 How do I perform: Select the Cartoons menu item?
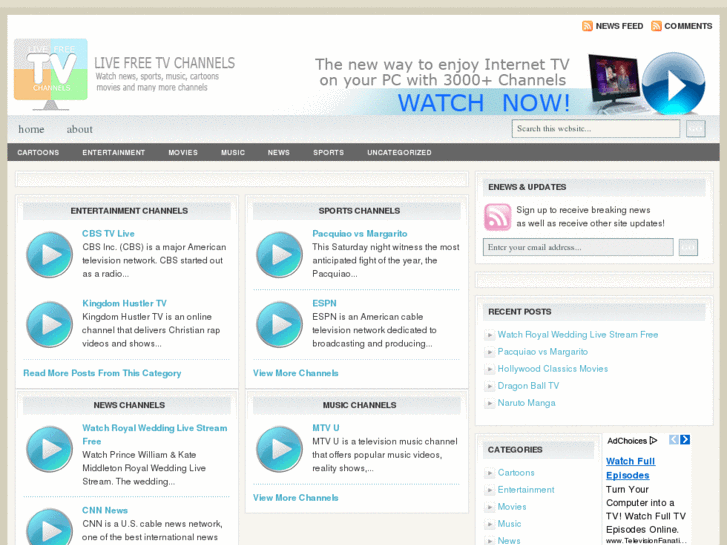click(x=38, y=153)
